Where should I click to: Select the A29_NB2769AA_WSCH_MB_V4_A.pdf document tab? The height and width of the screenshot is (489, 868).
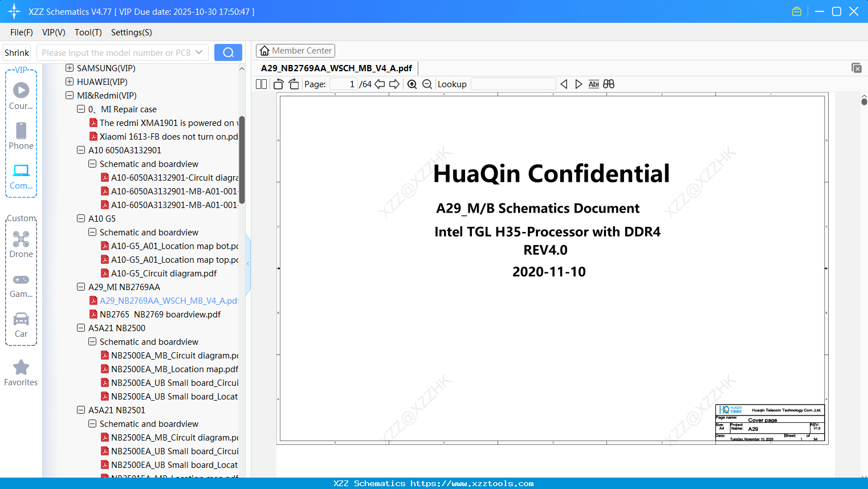pyautogui.click(x=336, y=68)
